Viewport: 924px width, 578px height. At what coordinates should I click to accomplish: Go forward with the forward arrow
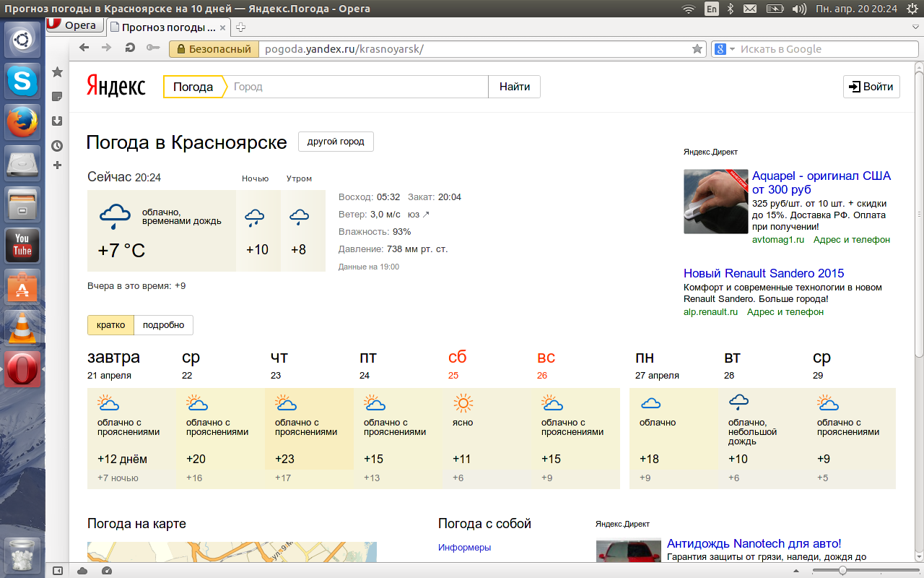point(107,48)
